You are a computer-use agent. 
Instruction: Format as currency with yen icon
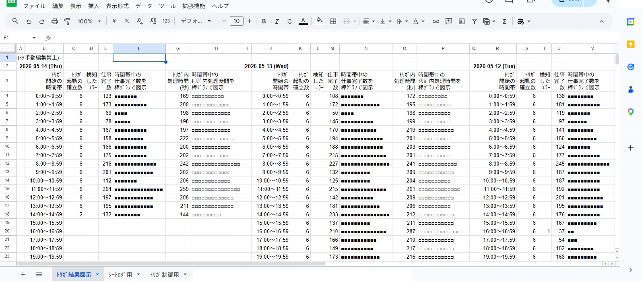point(114,21)
